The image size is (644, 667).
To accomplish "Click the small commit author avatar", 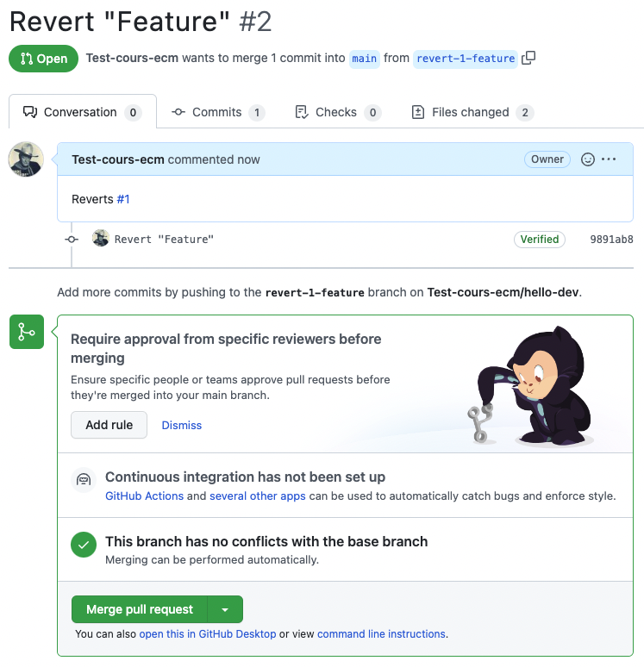I will (x=101, y=239).
